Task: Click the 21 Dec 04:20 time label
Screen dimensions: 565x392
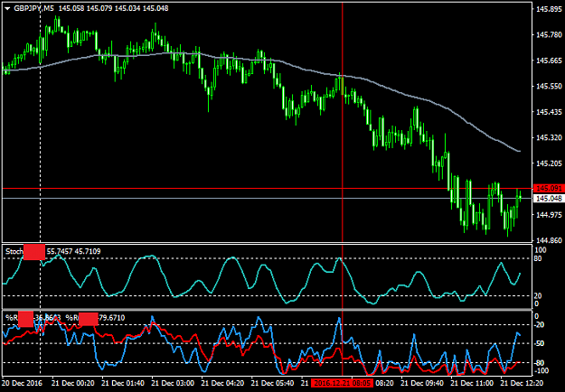Action: [223, 383]
